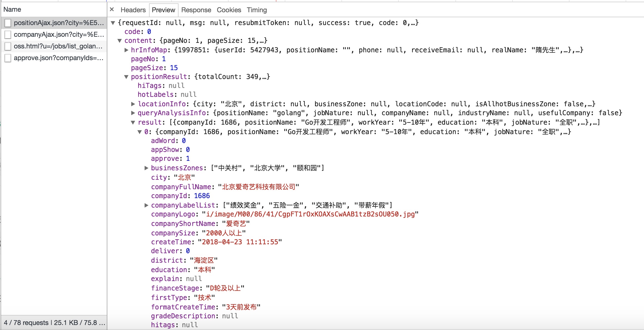Collapse the content object node

[x=120, y=41]
